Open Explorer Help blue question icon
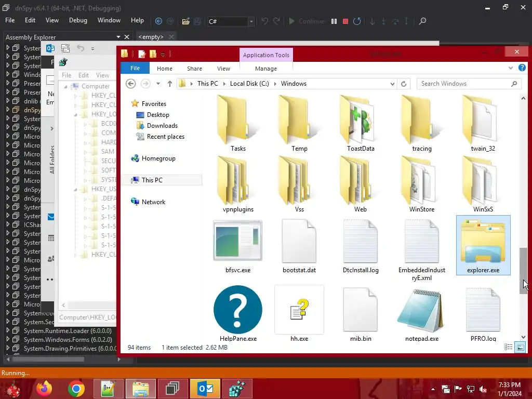This screenshot has height=399, width=532. point(522,68)
